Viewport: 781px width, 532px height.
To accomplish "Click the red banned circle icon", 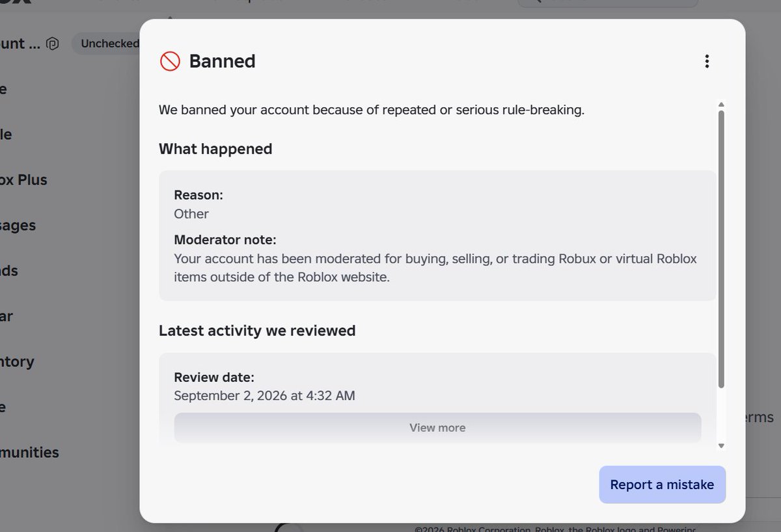I will [170, 61].
